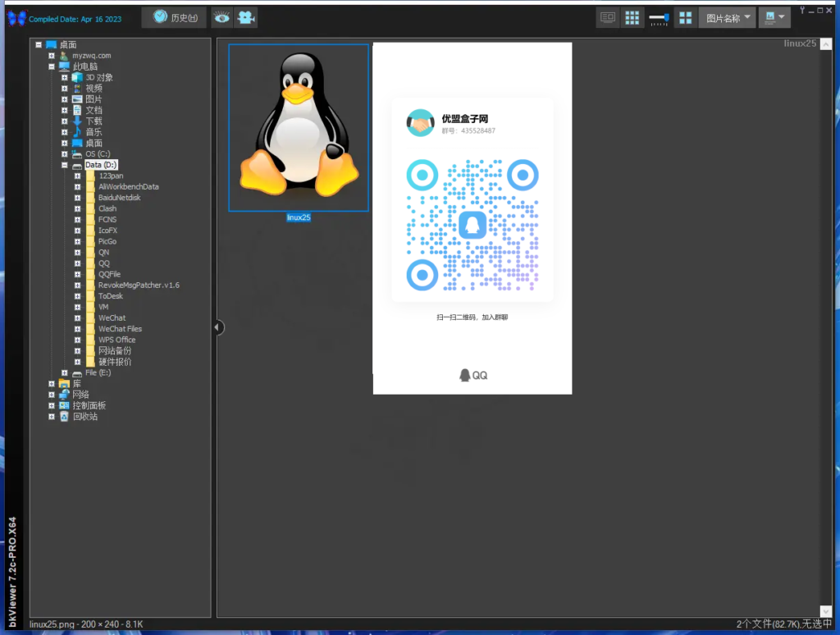Viewport: 840px width, 635px height.
Task: Click the 2个文件 file count status text
Action: point(783,624)
